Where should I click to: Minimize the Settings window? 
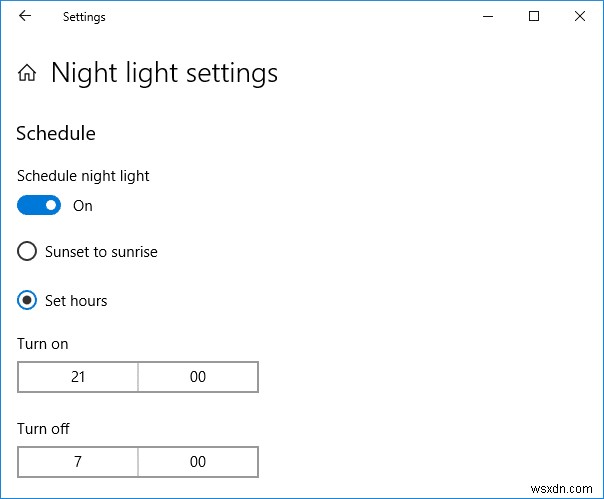coord(489,16)
